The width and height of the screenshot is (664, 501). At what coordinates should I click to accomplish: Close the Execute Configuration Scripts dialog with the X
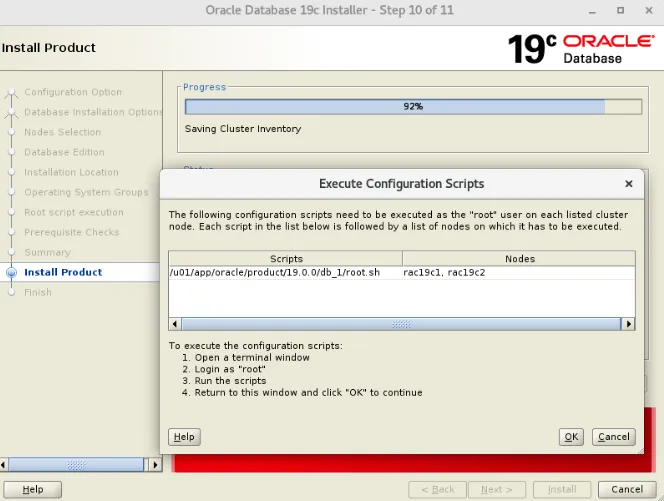[x=629, y=183]
